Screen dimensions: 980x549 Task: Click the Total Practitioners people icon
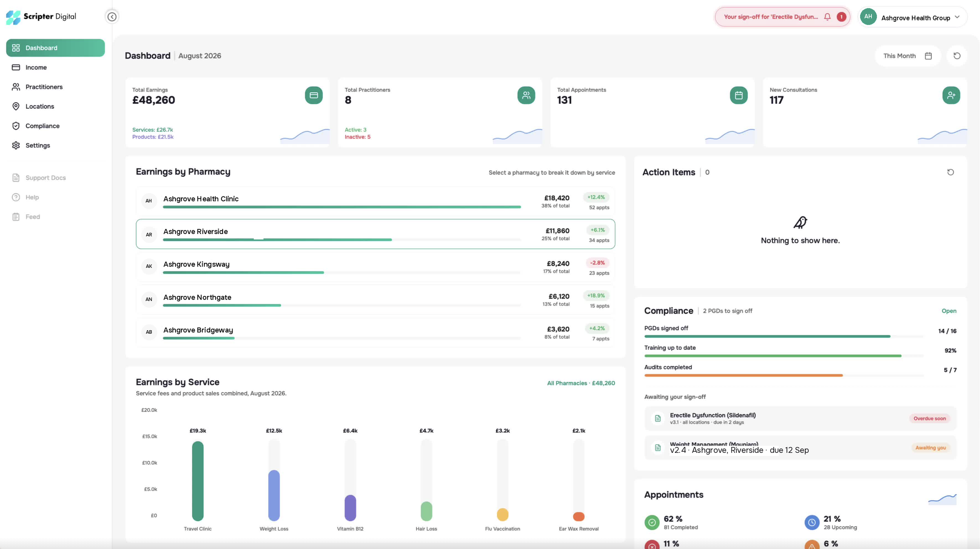pyautogui.click(x=526, y=95)
